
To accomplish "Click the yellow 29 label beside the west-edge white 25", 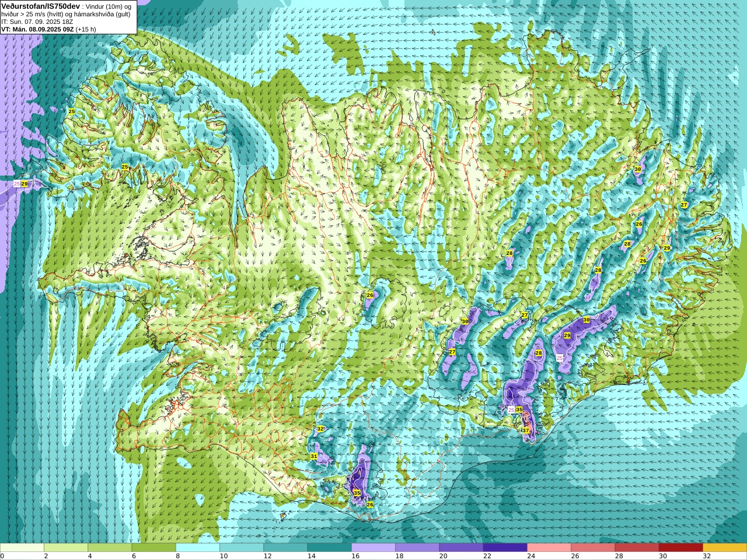I will click(x=25, y=184).
